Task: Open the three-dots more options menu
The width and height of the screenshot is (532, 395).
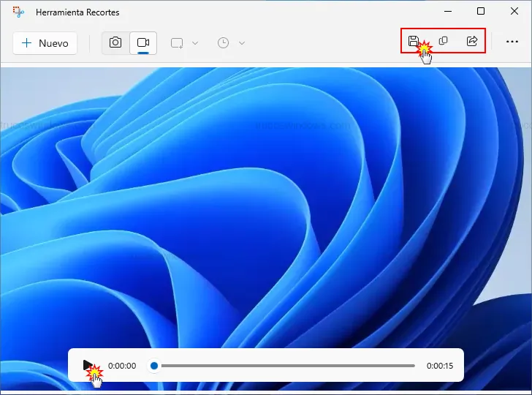Action: click(x=512, y=42)
